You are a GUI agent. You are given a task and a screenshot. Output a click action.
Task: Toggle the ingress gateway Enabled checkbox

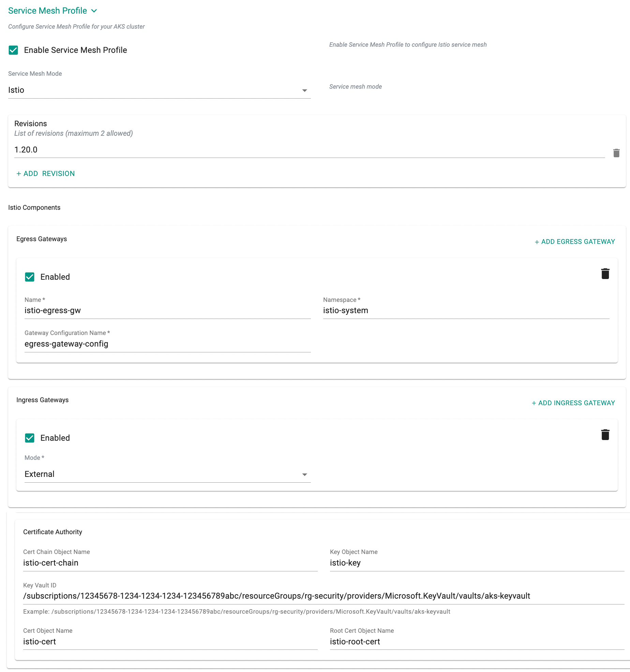point(30,438)
